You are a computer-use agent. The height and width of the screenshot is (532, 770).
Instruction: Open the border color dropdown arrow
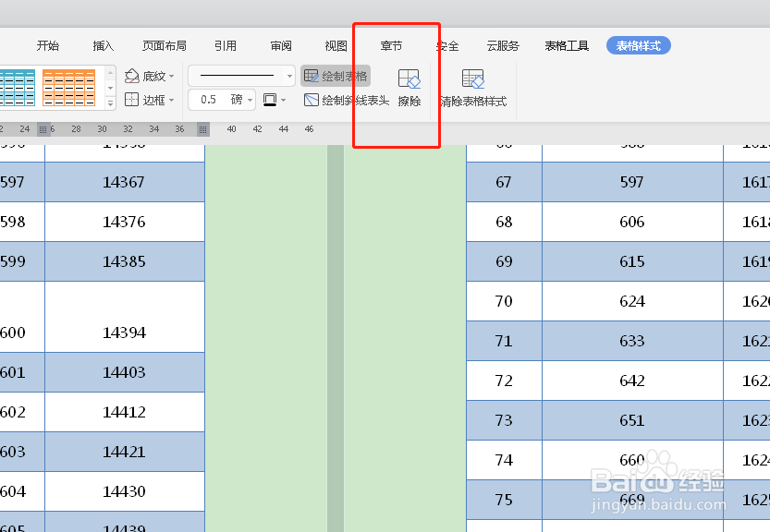tap(284, 100)
